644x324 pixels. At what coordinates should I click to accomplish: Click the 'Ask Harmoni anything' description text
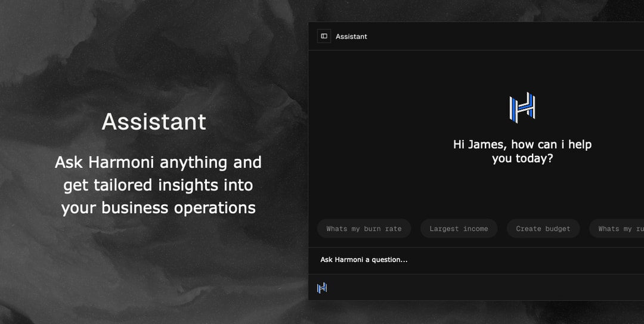158,185
